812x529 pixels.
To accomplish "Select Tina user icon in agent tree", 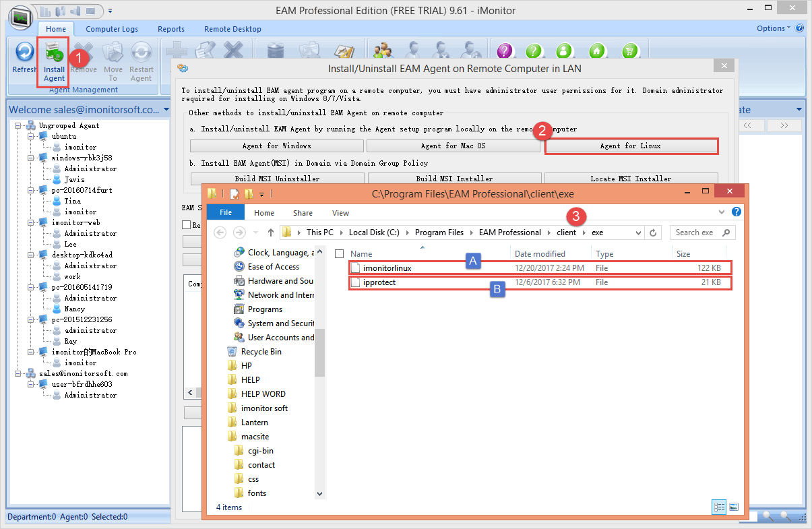I will tap(57, 201).
